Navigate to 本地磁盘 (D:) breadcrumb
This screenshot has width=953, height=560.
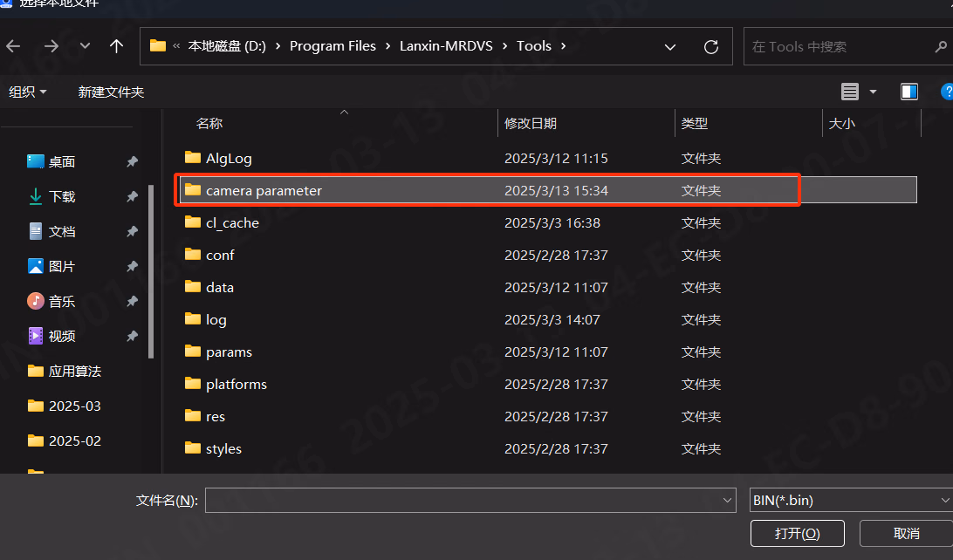click(x=227, y=46)
